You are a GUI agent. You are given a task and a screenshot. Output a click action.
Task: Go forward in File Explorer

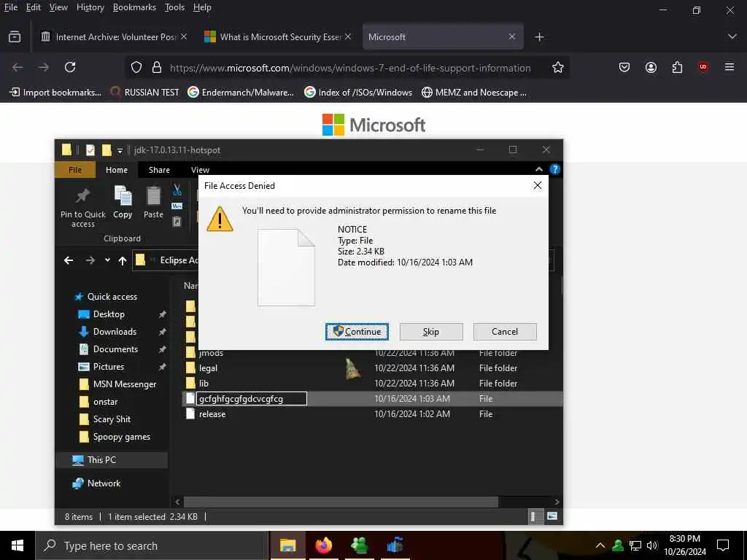(90, 260)
